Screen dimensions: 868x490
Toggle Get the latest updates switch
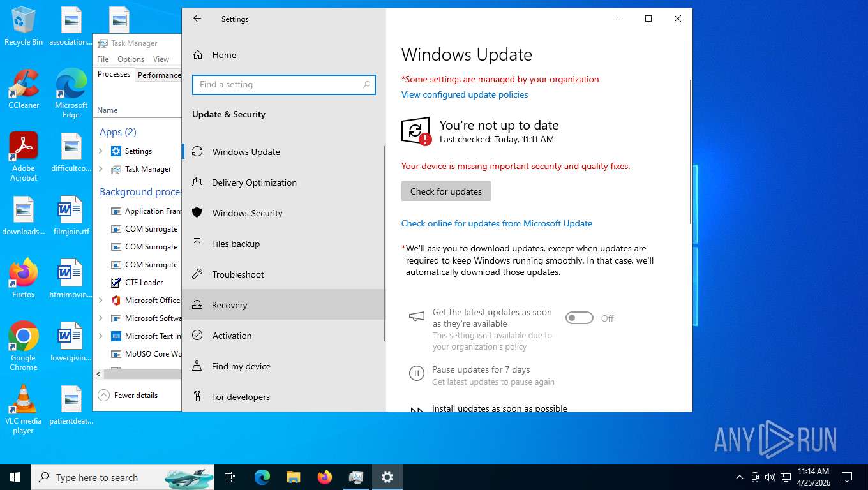pyautogui.click(x=580, y=318)
